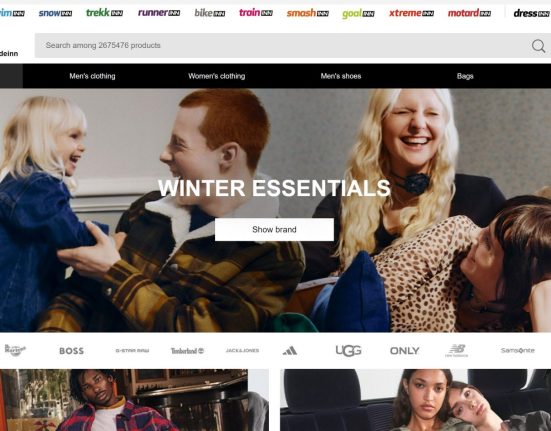Select the New Balance brand logo
This screenshot has width=551, height=431.
pos(457,351)
